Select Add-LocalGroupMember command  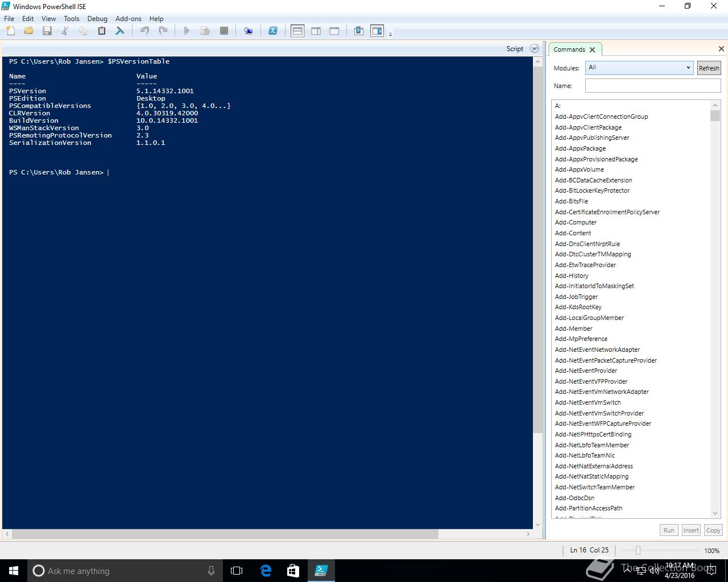tap(589, 318)
